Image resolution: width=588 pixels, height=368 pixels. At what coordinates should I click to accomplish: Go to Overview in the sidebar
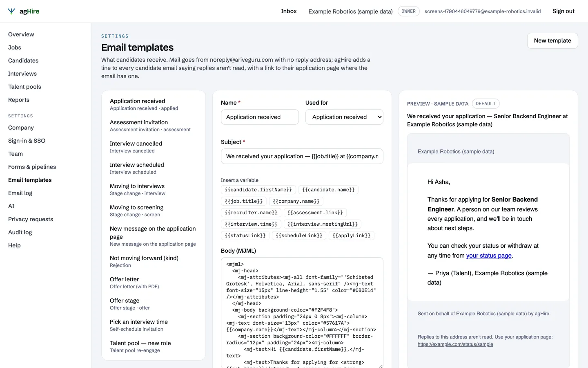pos(21,34)
